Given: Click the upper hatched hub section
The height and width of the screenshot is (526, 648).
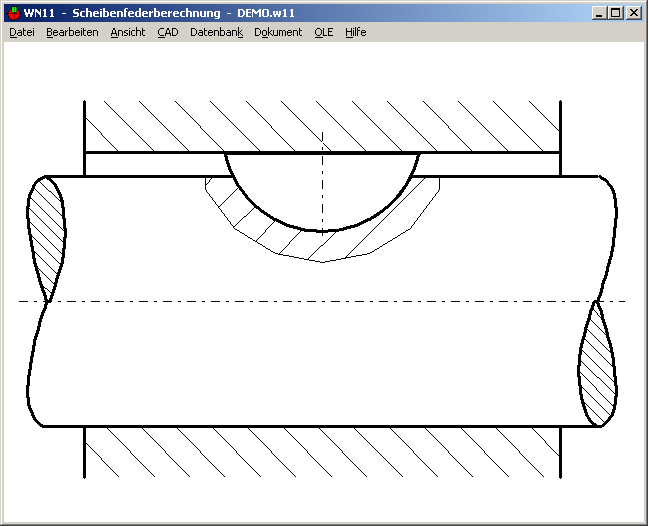Looking at the screenshot, I should coord(322,126).
